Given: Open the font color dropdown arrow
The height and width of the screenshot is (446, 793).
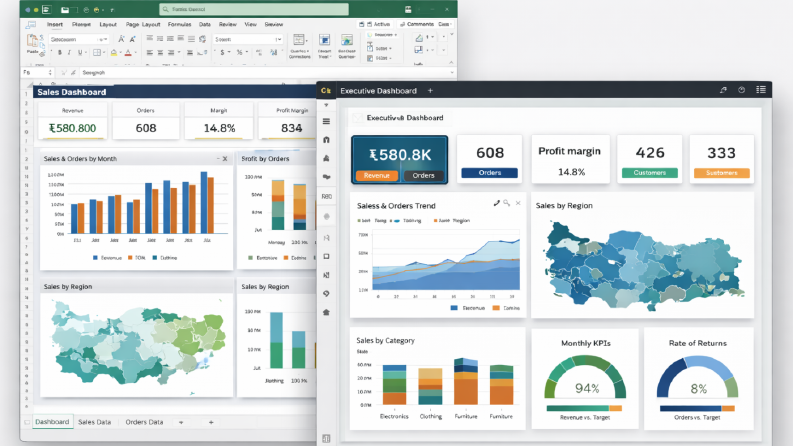Looking at the screenshot, I should click(x=135, y=53).
